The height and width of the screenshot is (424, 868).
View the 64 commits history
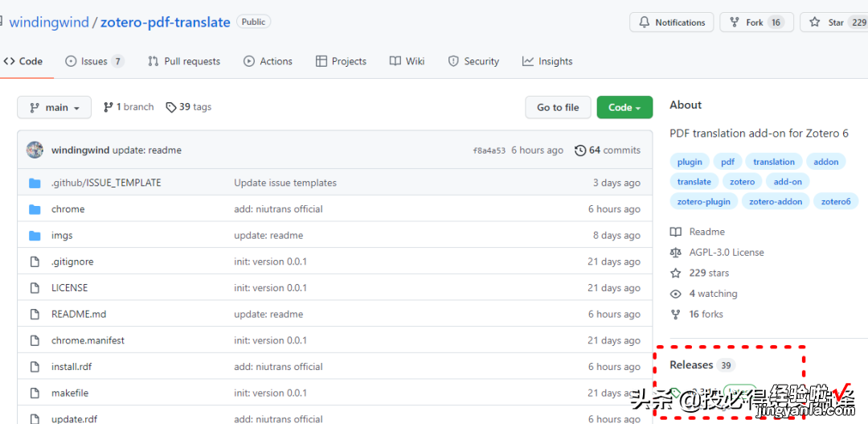tap(608, 150)
